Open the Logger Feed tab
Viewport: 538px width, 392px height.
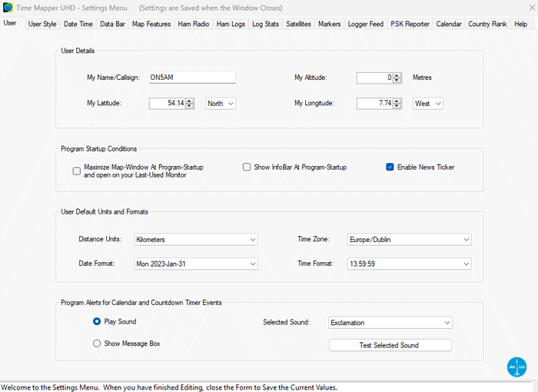(366, 24)
